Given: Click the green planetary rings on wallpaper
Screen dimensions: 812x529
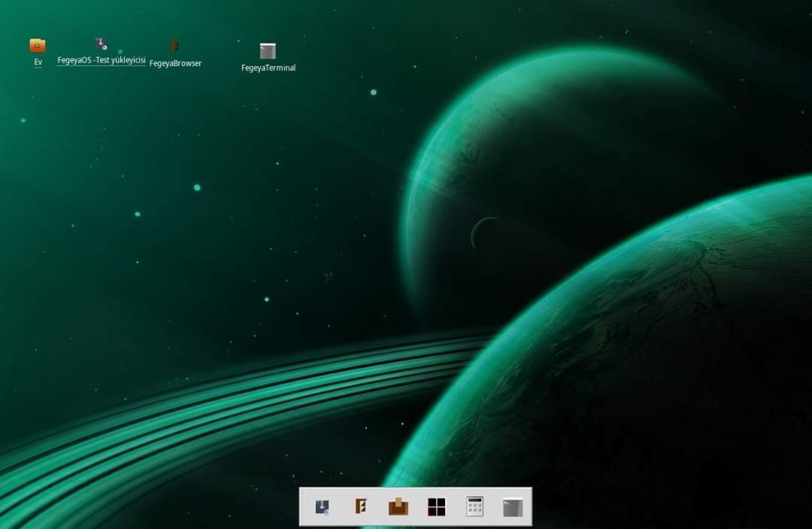Looking at the screenshot, I should point(233,394).
